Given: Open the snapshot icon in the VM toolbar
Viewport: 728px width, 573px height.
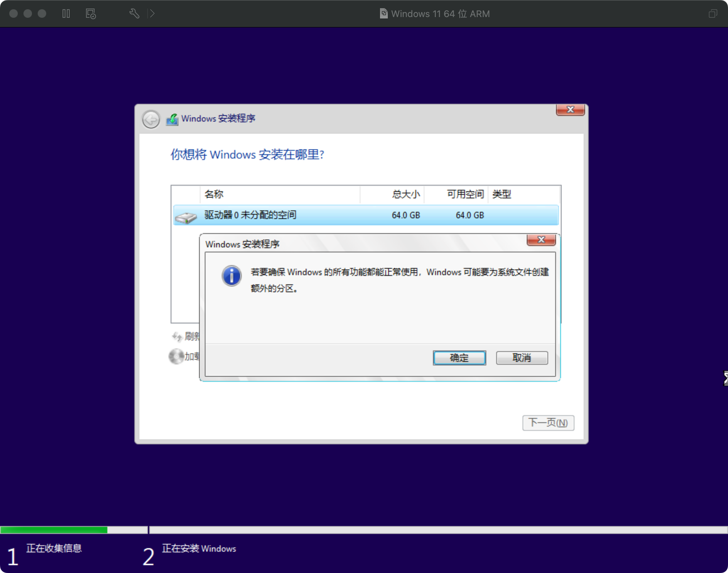Looking at the screenshot, I should pyautogui.click(x=91, y=14).
